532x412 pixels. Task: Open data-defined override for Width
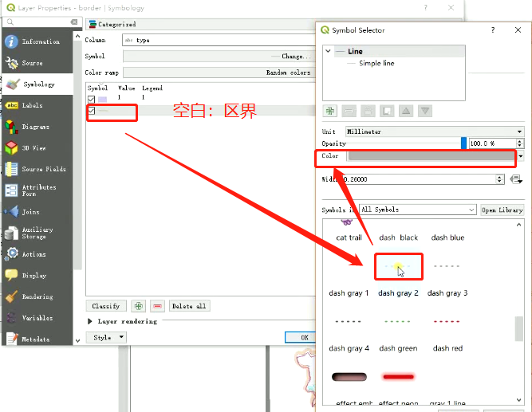click(516, 179)
